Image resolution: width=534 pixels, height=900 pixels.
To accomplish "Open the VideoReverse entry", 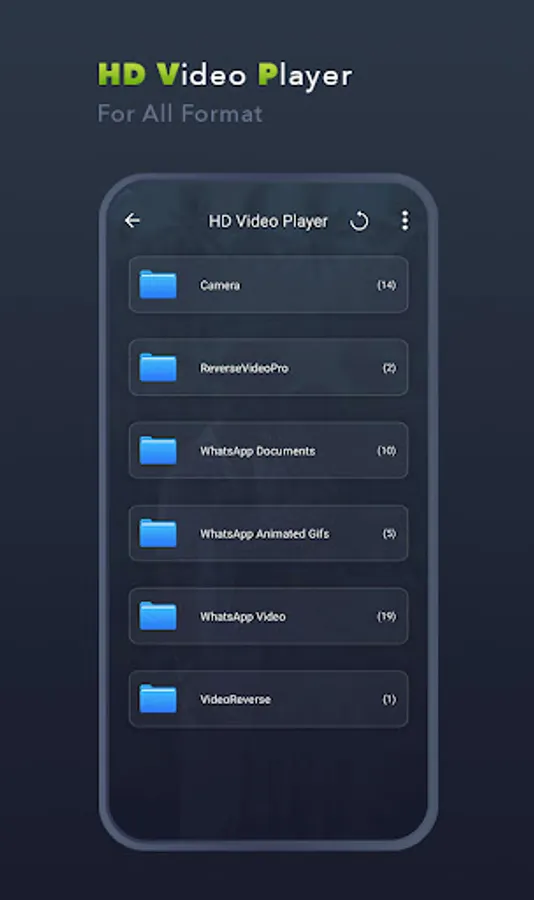I will [269, 699].
